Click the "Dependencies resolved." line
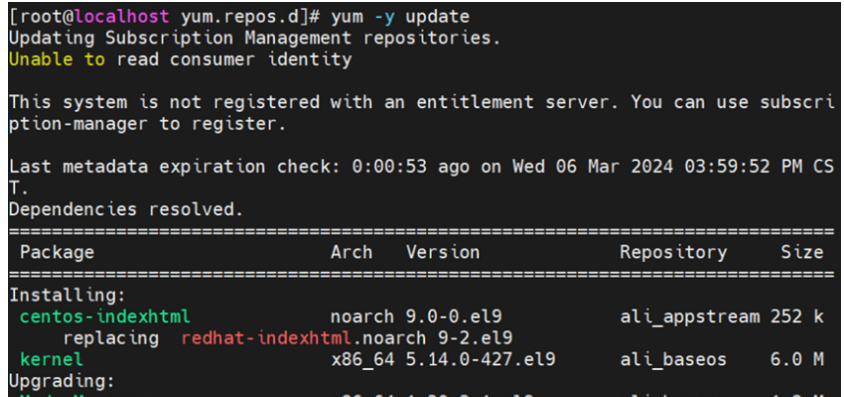 point(126,209)
